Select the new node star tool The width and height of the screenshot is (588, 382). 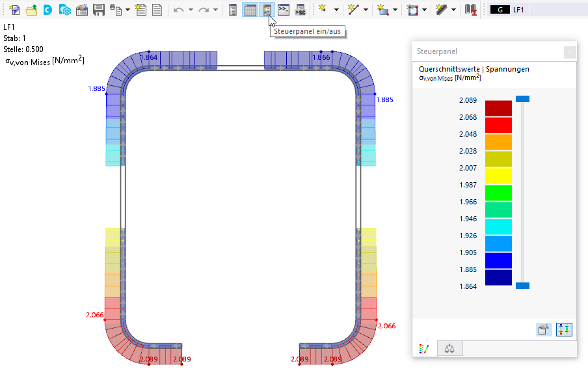tap(323, 10)
